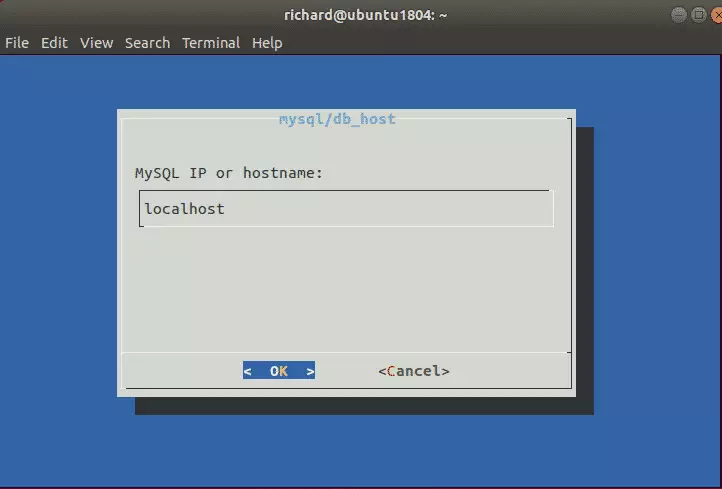Click the richard@ubuntu1804 title bar text
Image resolution: width=722 pixels, height=489 pixels.
click(366, 15)
